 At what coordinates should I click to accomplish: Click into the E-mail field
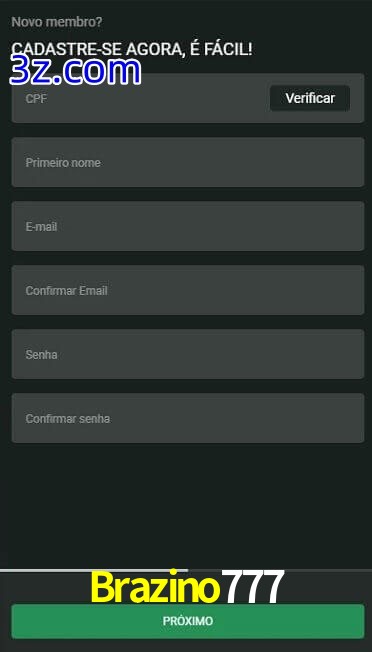coord(188,226)
